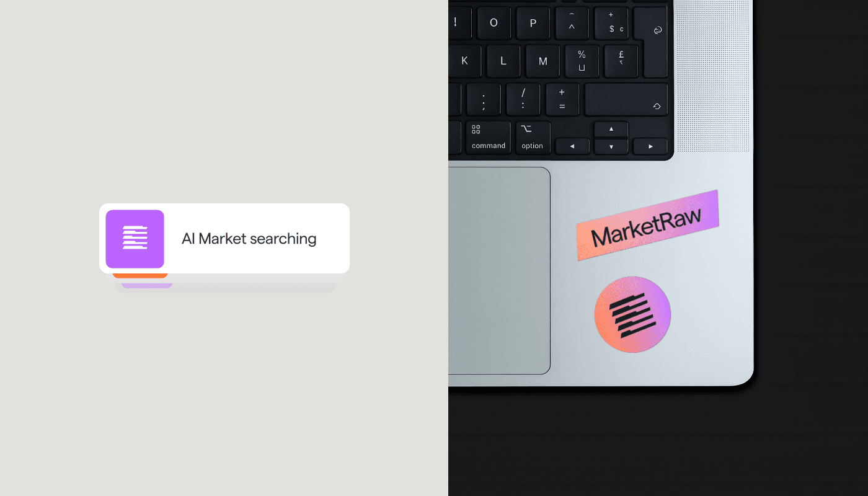868x496 pixels.
Task: Tap the option key on the keyboard
Action: 532,137
